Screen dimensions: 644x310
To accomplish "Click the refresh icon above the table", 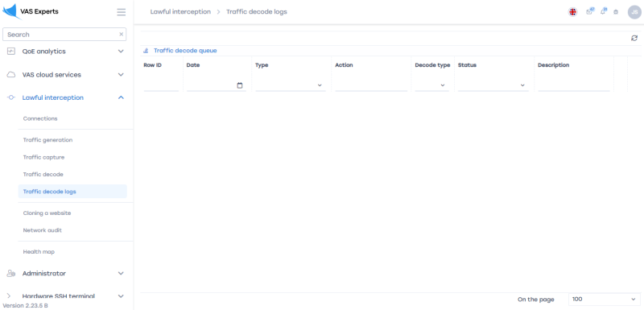I will click(634, 38).
